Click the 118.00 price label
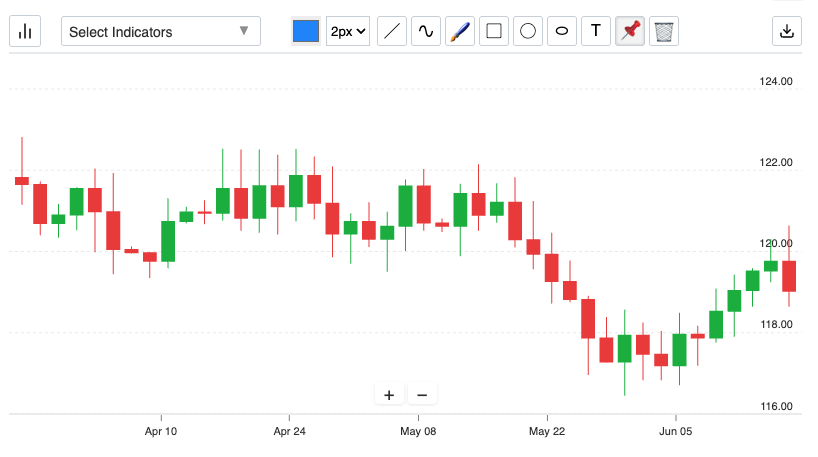Screen dimensions: 818x457 776,324
